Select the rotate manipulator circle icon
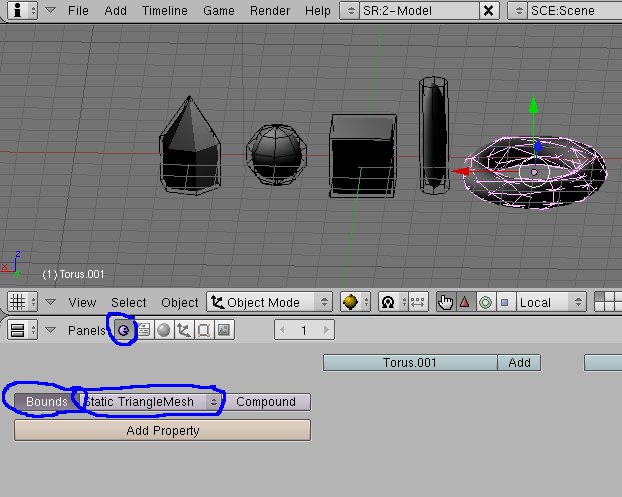 point(485,302)
